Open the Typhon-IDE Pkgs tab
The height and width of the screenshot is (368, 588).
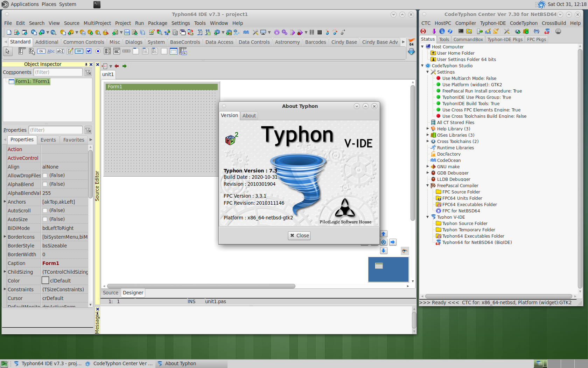point(505,40)
